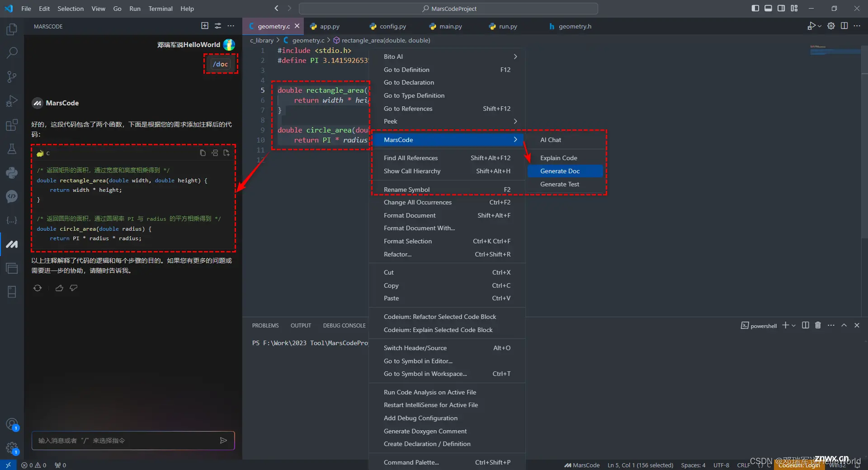Open run button dropdown arrow

pos(820,26)
